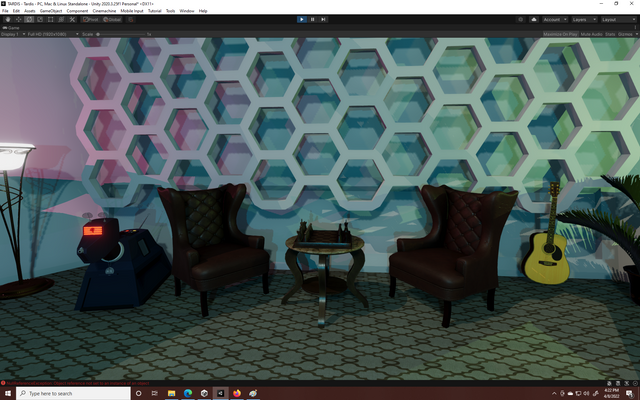This screenshot has height=400, width=640.
Task: Open the Cinemachine menu
Action: pos(104,11)
